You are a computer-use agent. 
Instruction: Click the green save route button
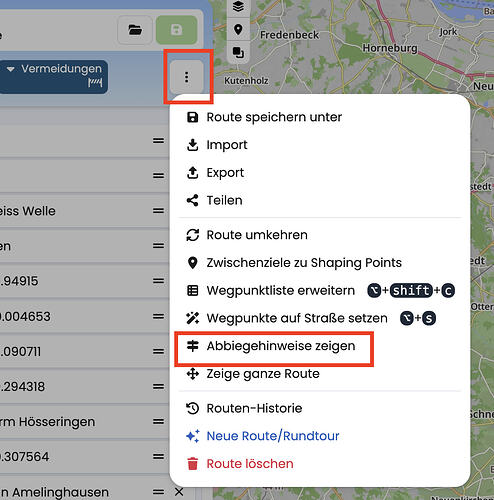tap(176, 30)
